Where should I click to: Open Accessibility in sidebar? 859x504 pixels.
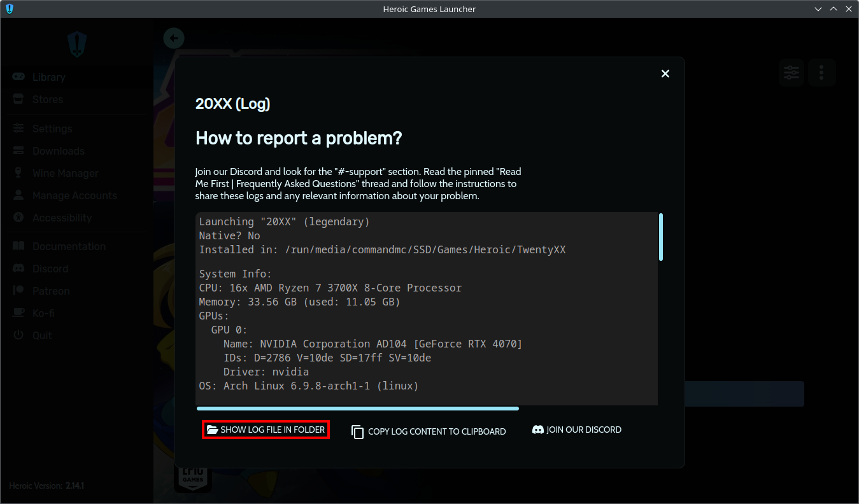click(x=76, y=218)
